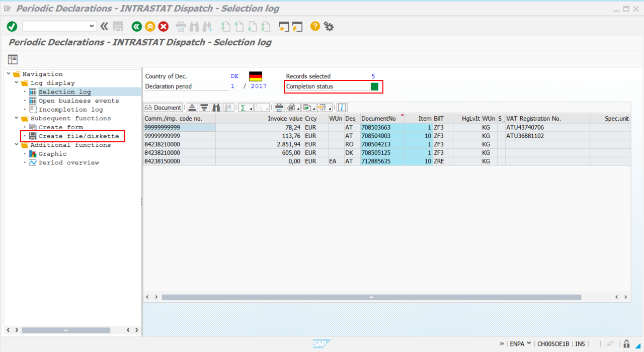Open Help via question mark icon
The width and height of the screenshot is (644, 352).
[315, 26]
